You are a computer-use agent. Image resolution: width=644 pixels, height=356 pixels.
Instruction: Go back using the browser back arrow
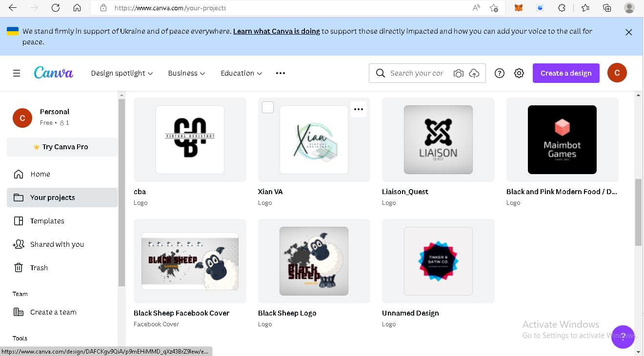(x=13, y=8)
